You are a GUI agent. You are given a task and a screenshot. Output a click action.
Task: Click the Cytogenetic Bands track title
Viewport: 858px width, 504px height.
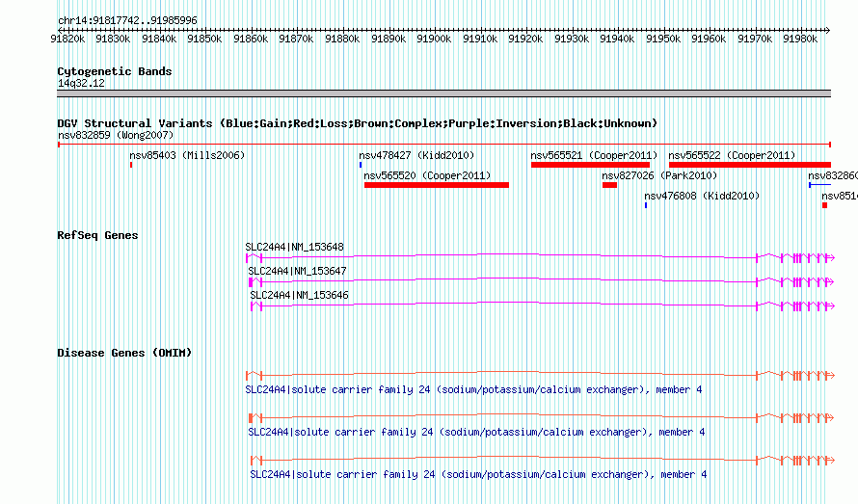click(115, 71)
